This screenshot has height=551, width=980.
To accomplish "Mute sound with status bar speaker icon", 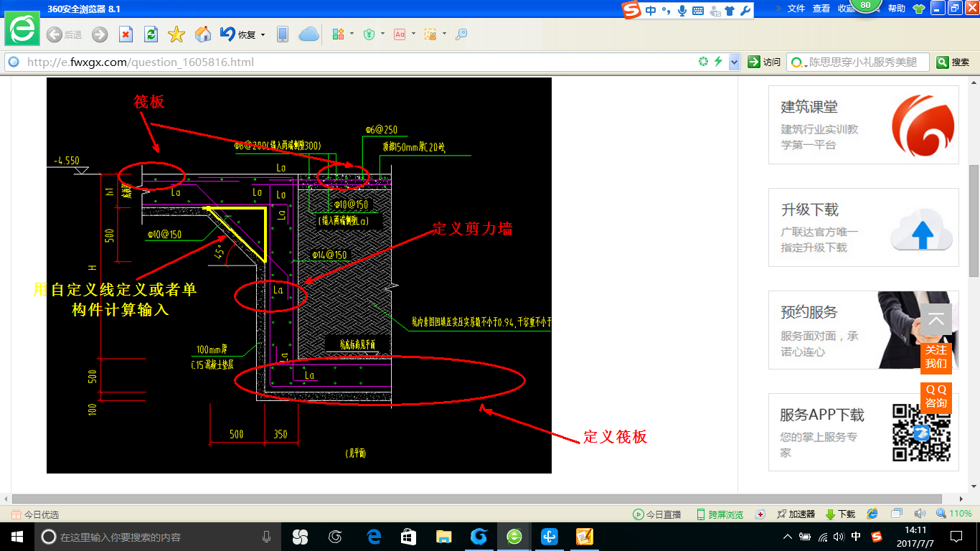I will [x=920, y=514].
